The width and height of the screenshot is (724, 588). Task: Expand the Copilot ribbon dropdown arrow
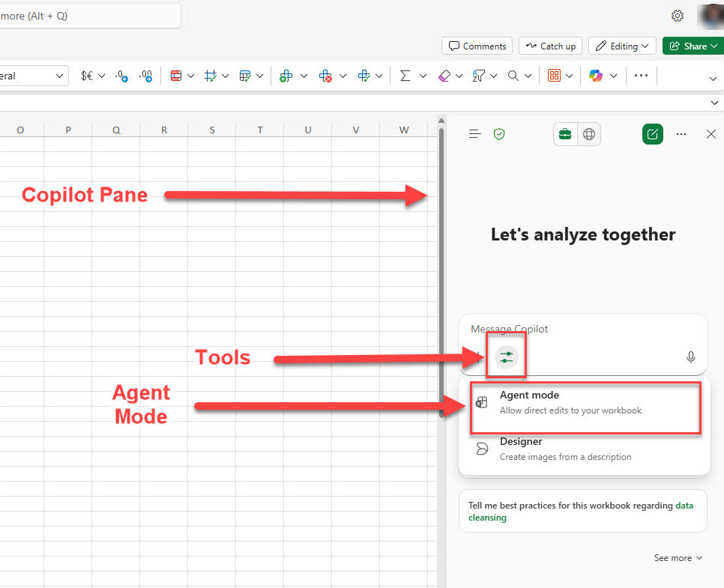(x=614, y=76)
